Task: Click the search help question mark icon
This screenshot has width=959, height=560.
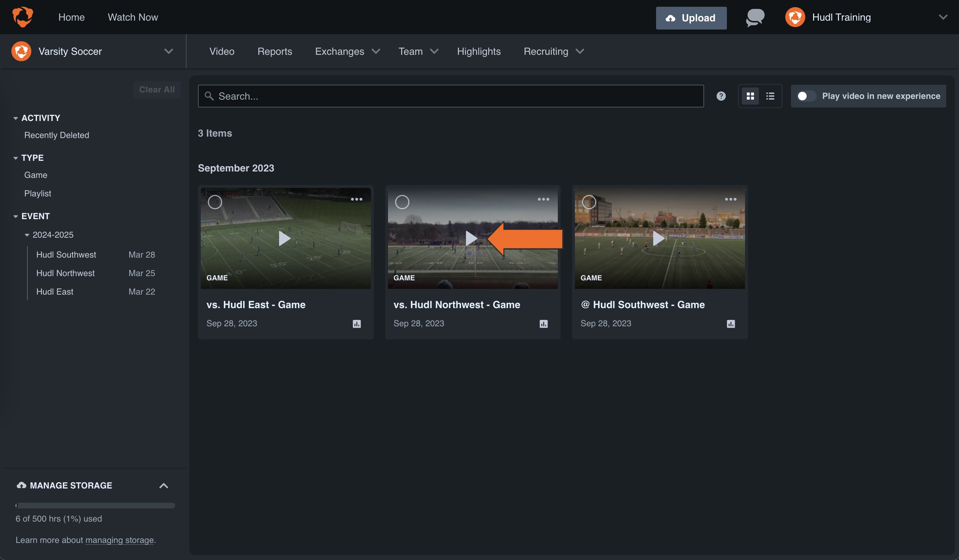Action: (721, 96)
